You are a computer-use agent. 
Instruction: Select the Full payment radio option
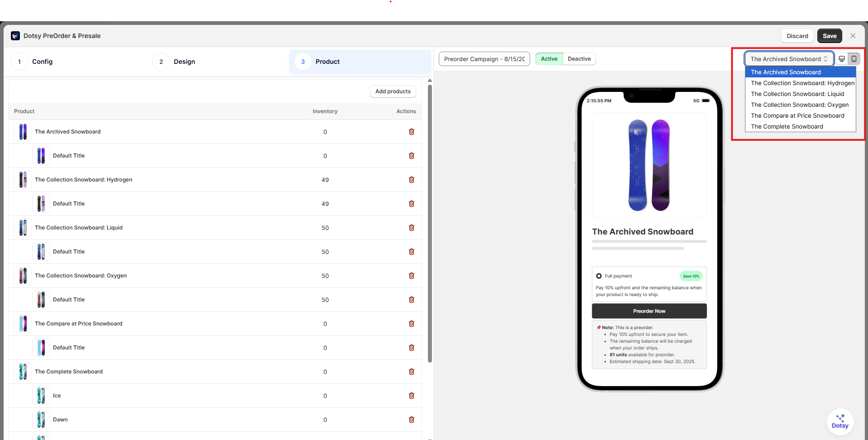tap(599, 276)
